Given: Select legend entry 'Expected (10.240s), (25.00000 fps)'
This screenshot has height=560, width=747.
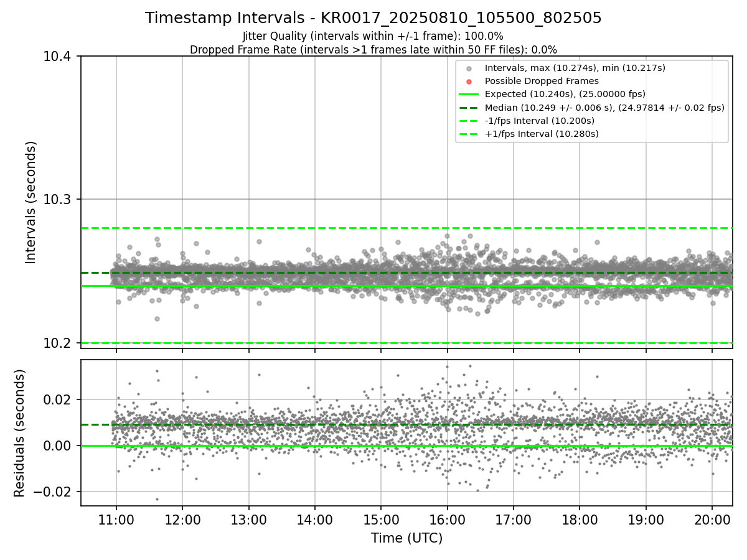Looking at the screenshot, I should pyautogui.click(x=565, y=94).
